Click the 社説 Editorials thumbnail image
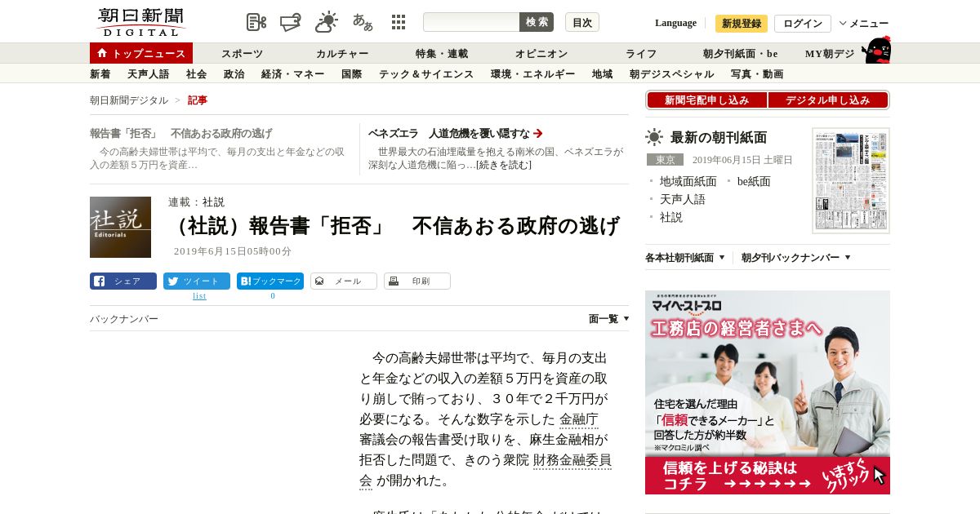The height and width of the screenshot is (514, 980). tap(120, 227)
